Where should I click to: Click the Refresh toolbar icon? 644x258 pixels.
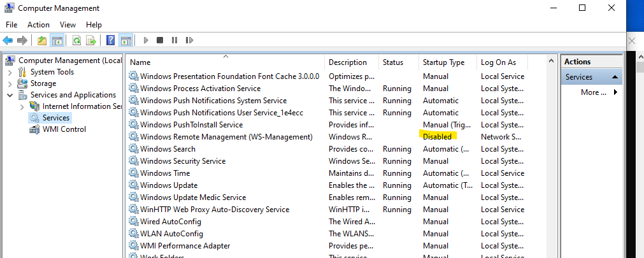pos(76,40)
